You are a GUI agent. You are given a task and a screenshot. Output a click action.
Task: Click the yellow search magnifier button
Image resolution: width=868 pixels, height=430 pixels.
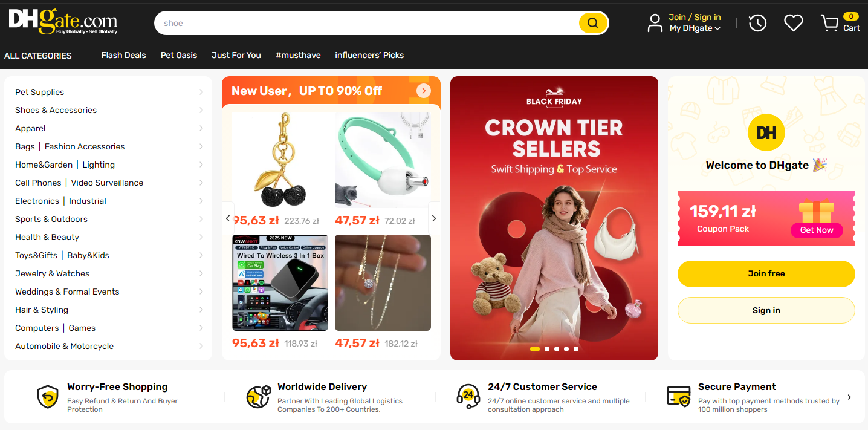point(592,23)
